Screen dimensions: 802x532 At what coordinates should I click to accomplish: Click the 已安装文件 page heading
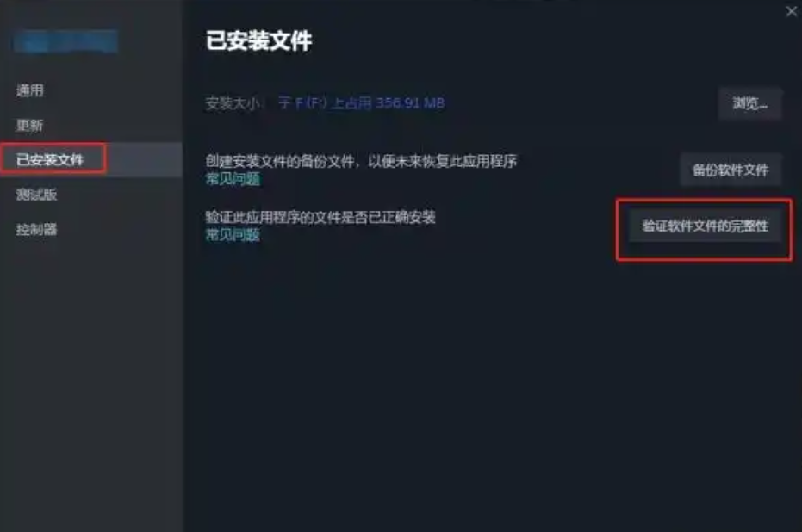[x=258, y=40]
